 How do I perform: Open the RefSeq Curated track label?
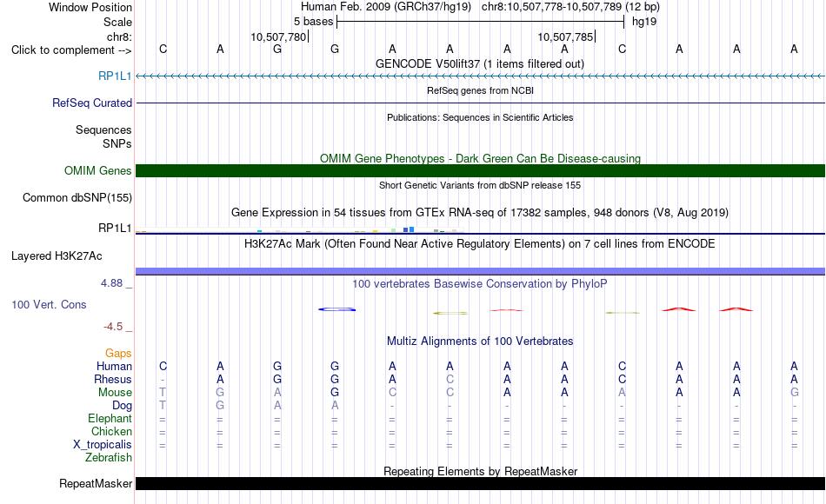pyautogui.click(x=91, y=103)
